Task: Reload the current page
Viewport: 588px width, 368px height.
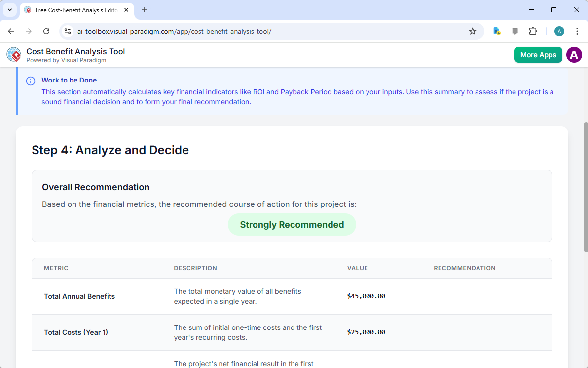Action: [x=46, y=31]
